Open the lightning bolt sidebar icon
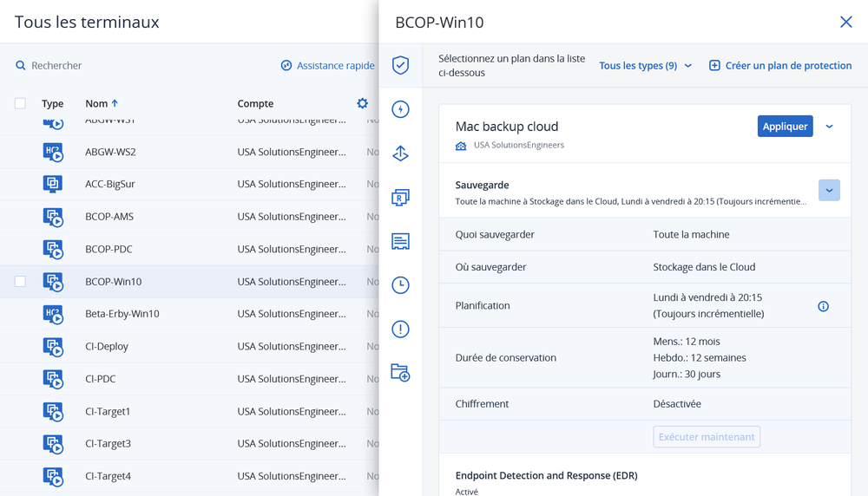This screenshot has width=868, height=496. [400, 109]
